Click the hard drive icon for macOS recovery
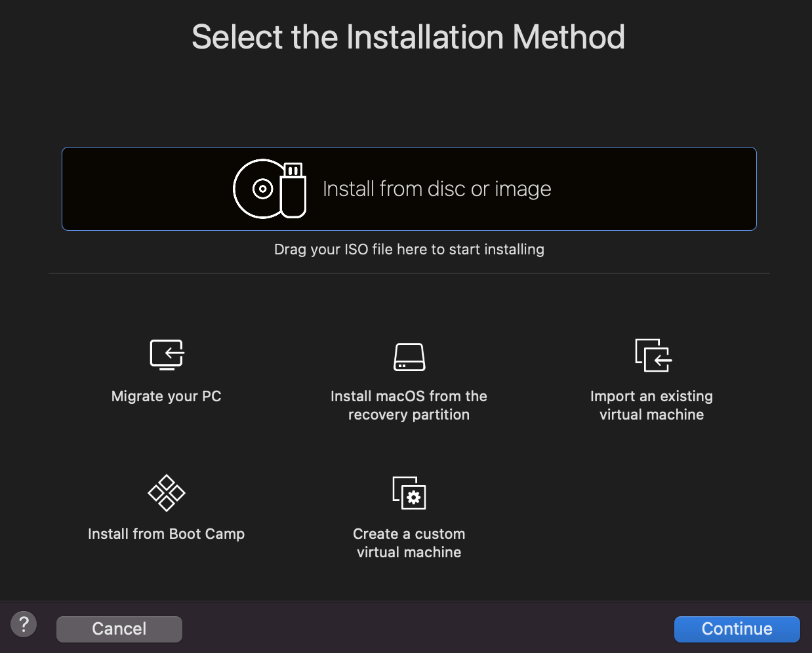This screenshot has height=653, width=812. (x=409, y=357)
